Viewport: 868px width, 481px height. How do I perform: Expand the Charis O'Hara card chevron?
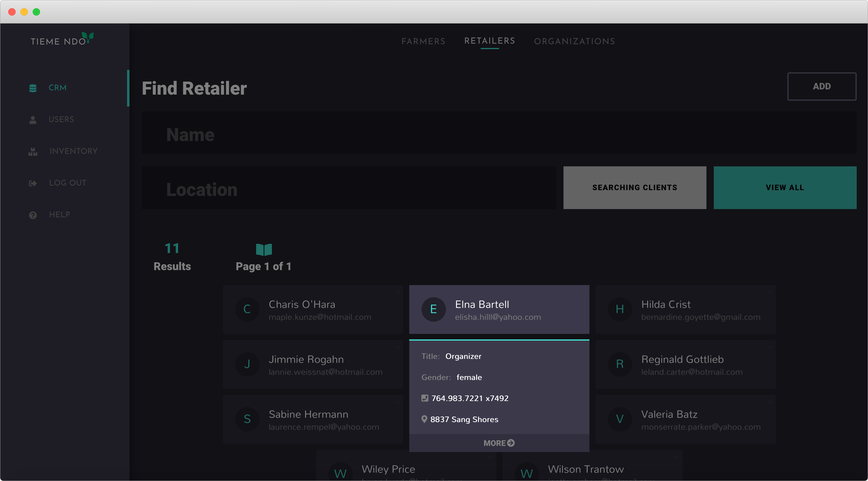pyautogui.click(x=397, y=292)
